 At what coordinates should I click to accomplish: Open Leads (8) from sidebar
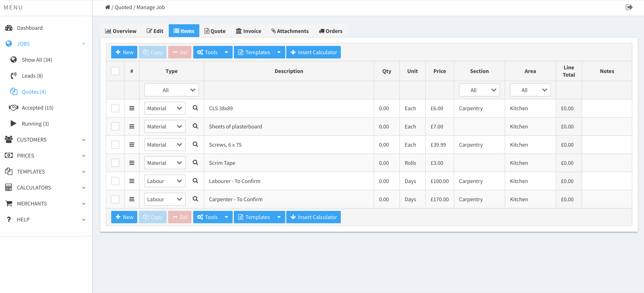32,76
